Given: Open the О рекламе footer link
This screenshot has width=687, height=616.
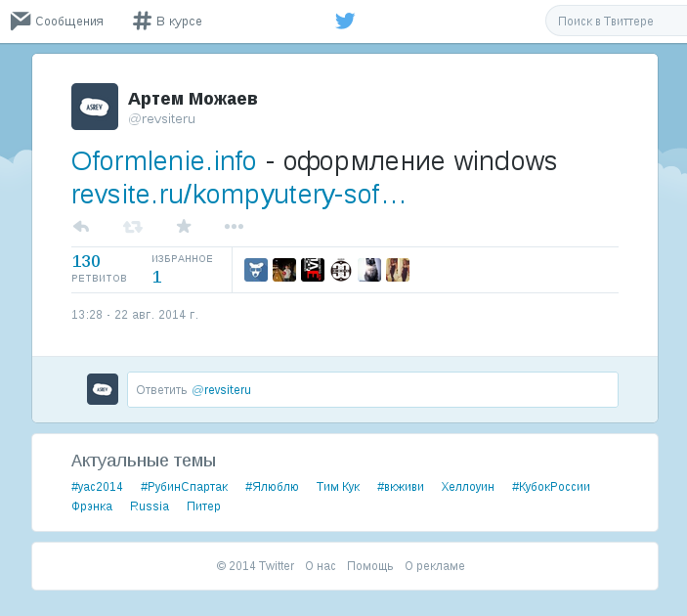Looking at the screenshot, I should pos(435,566).
